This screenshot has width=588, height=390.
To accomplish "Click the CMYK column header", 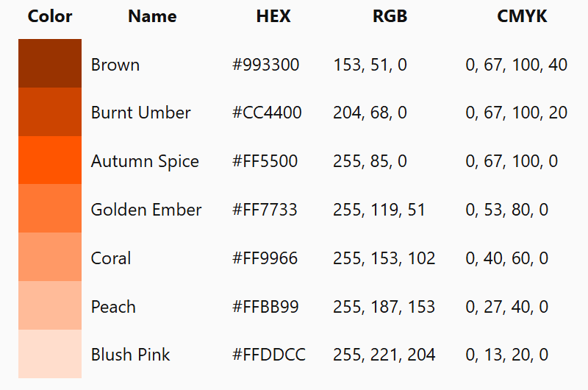I will (x=522, y=16).
